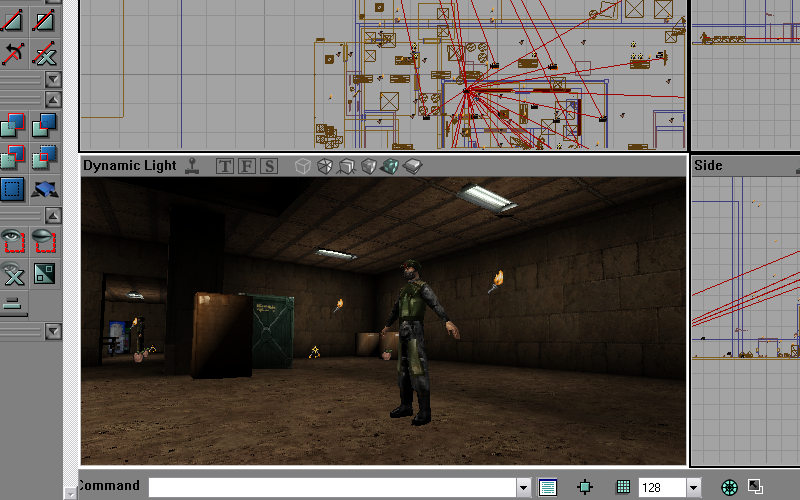Click the Dynamic Light viewport title
The image size is (800, 500).
(x=130, y=166)
